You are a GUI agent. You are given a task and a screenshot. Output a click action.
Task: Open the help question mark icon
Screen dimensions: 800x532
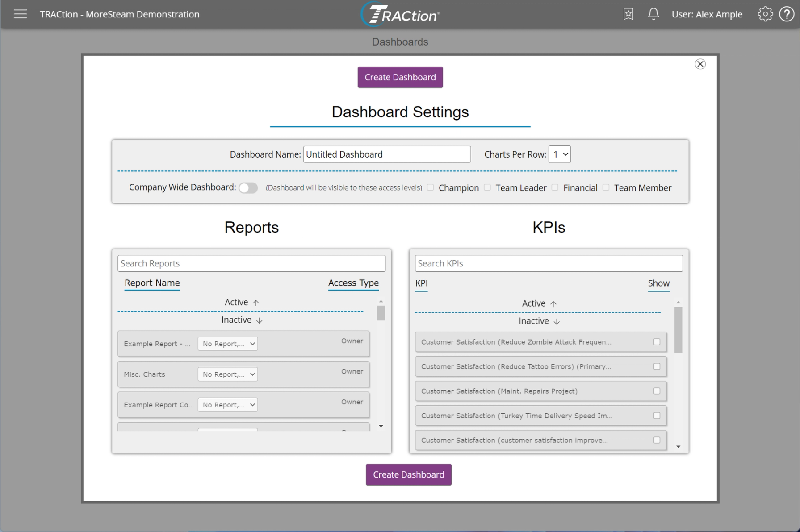pos(787,14)
